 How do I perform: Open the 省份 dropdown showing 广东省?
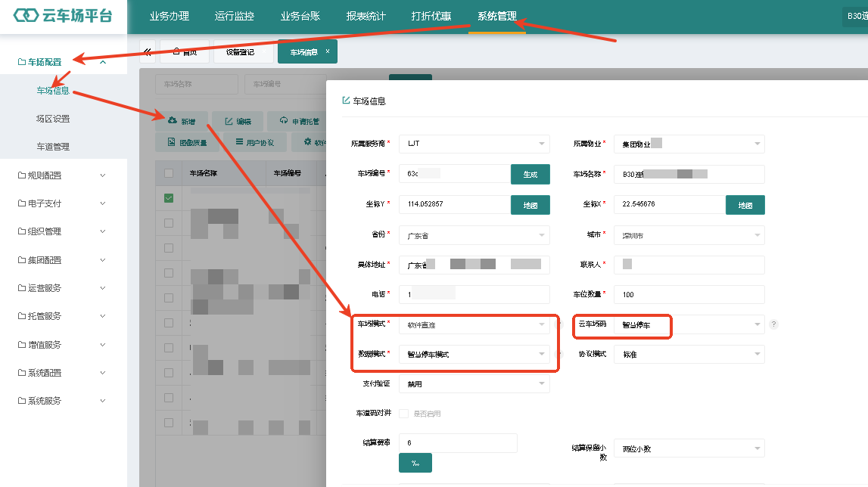pos(474,235)
